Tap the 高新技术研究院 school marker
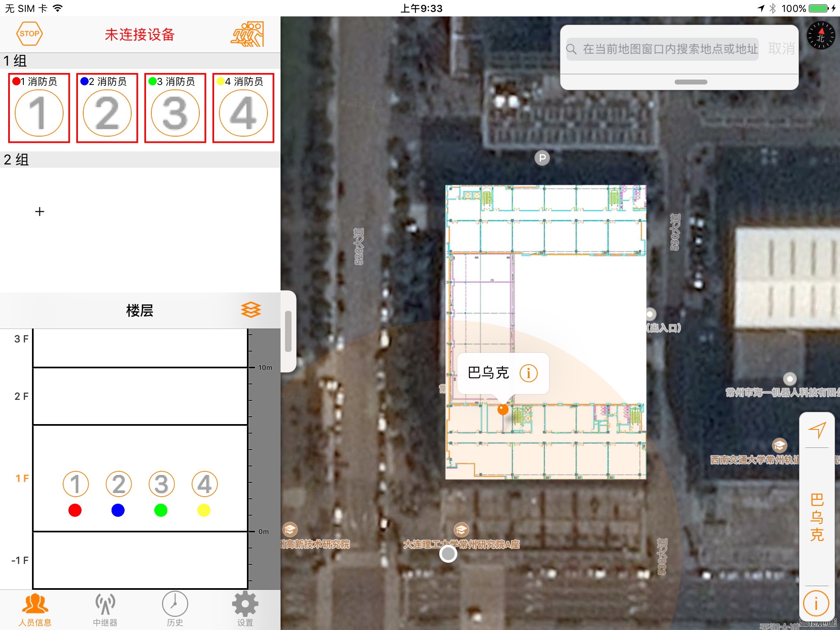 coord(290,530)
